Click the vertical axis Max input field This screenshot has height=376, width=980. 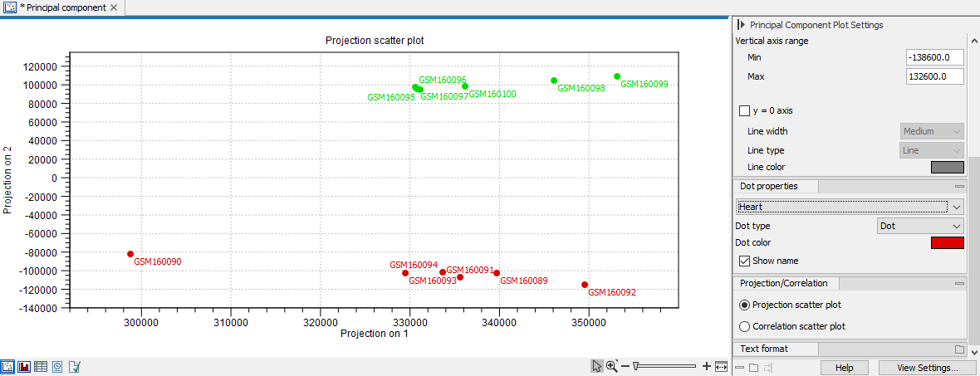tap(935, 76)
